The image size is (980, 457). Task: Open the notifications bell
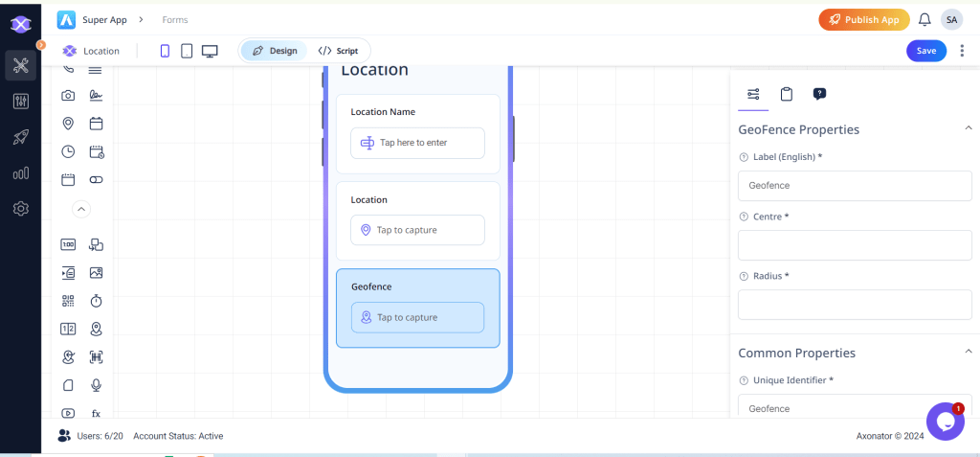(924, 19)
